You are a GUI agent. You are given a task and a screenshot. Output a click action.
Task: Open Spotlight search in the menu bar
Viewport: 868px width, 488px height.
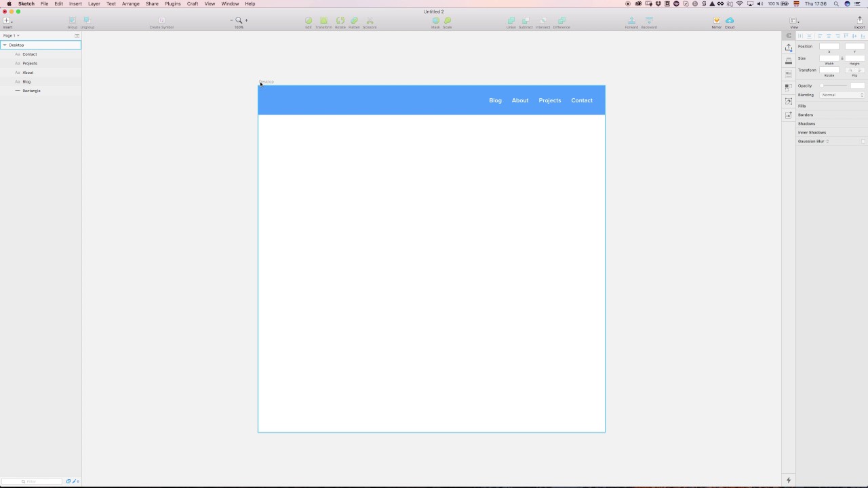[x=837, y=3]
